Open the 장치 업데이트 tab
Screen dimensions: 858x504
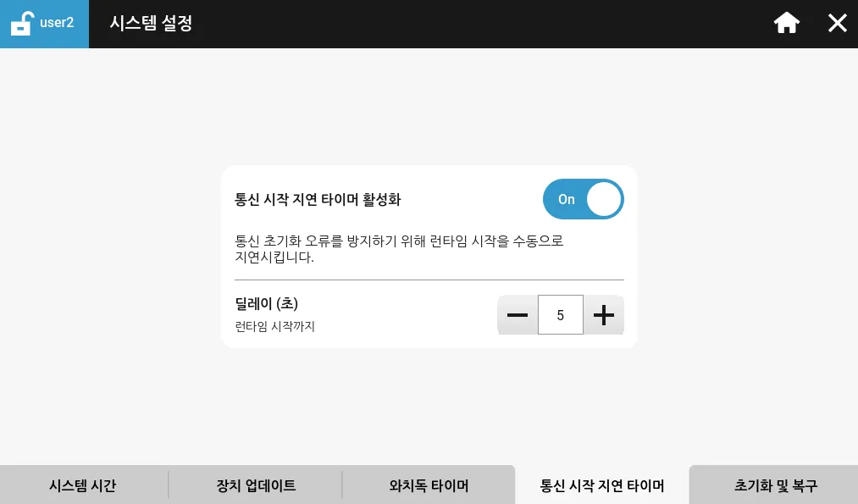point(256,486)
